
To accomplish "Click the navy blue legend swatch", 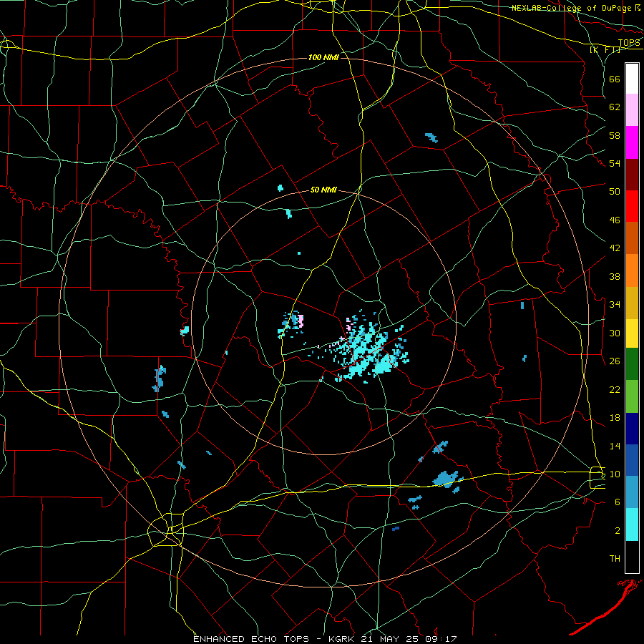I will (x=632, y=429).
